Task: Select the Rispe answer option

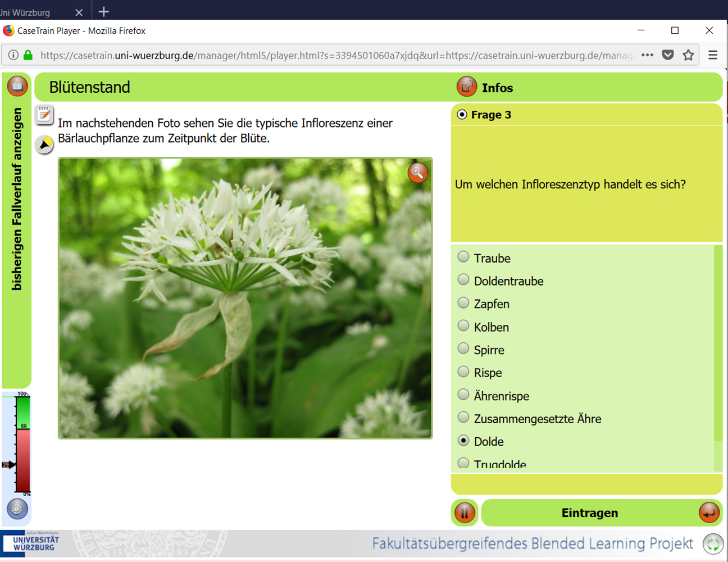Action: pos(463,372)
